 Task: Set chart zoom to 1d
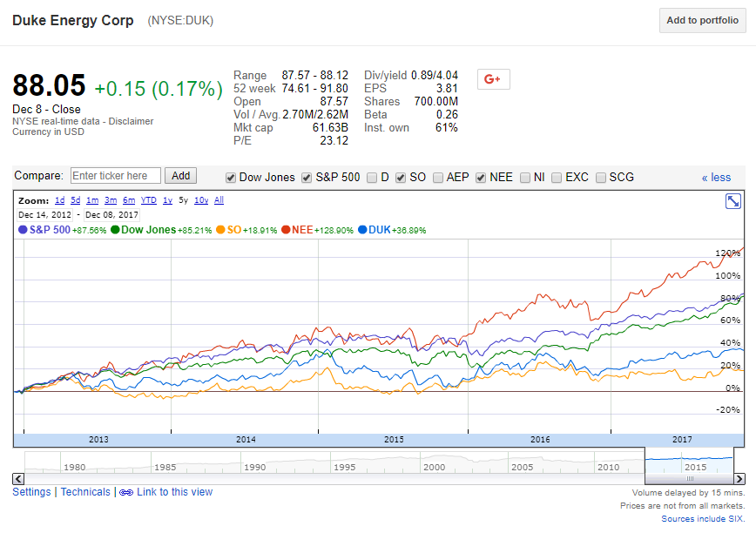pyautogui.click(x=60, y=200)
